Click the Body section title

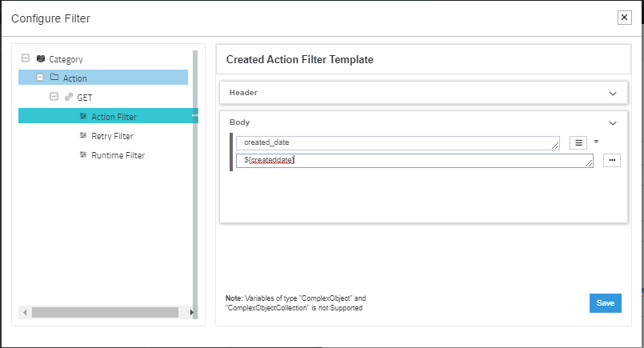(x=239, y=122)
